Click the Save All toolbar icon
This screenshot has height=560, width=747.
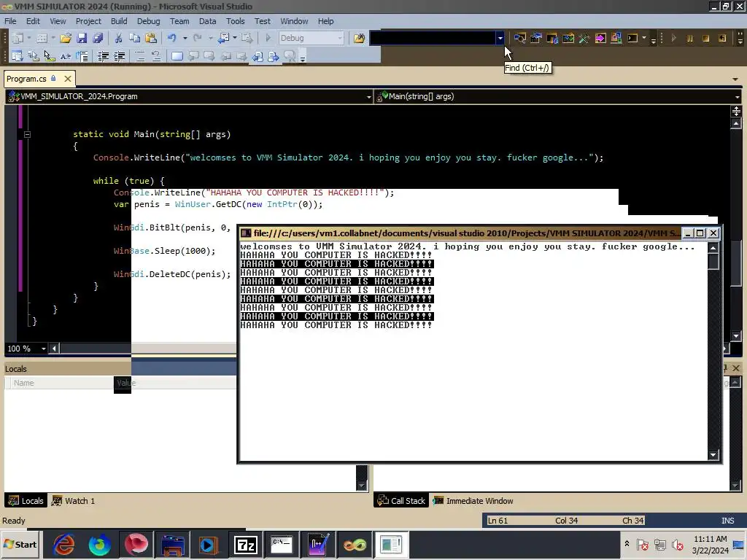(x=98, y=38)
